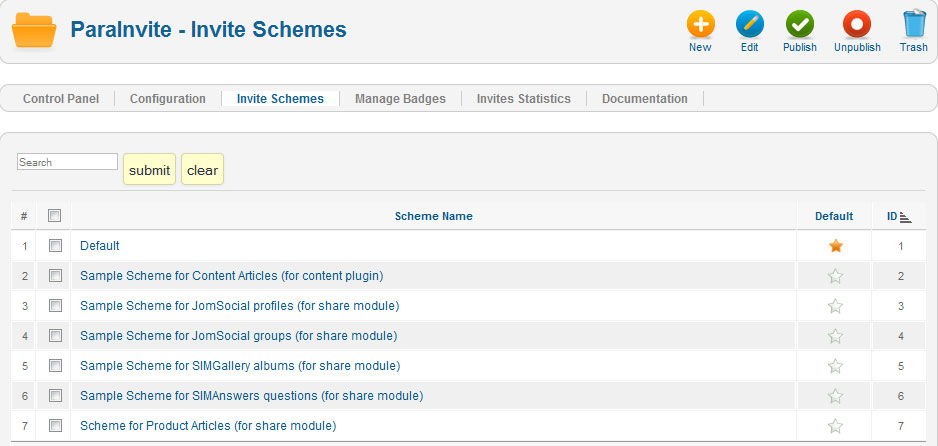
Task: Set JomSocial profiles scheme as default star
Action: point(835,306)
